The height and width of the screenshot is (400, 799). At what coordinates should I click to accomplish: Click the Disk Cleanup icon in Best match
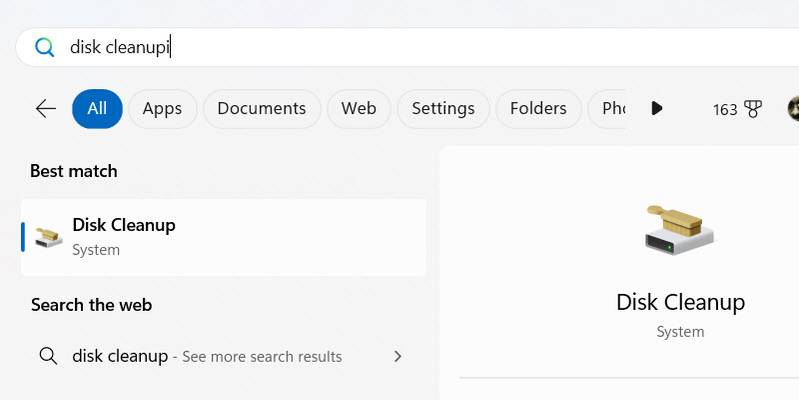click(x=48, y=236)
